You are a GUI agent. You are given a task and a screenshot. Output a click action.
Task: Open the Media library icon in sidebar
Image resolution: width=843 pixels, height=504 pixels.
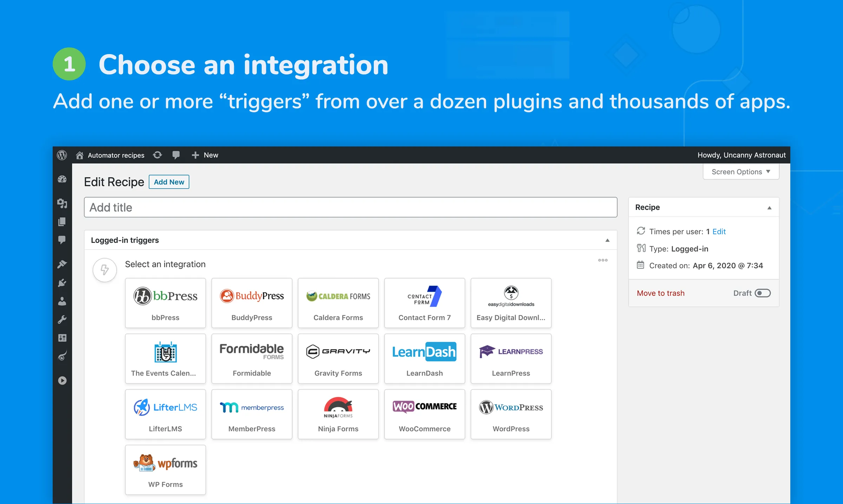click(62, 203)
